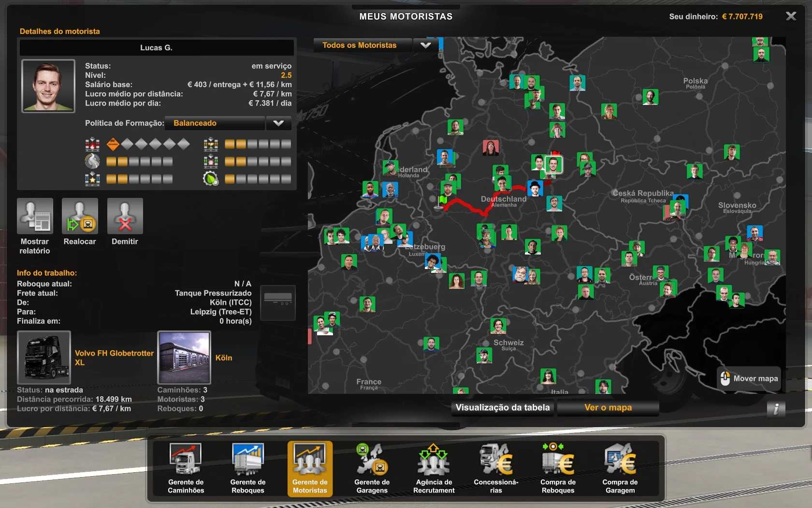This screenshot has height=508, width=812.
Task: Click just-in-time delivery skill icon
Action: tap(211, 161)
